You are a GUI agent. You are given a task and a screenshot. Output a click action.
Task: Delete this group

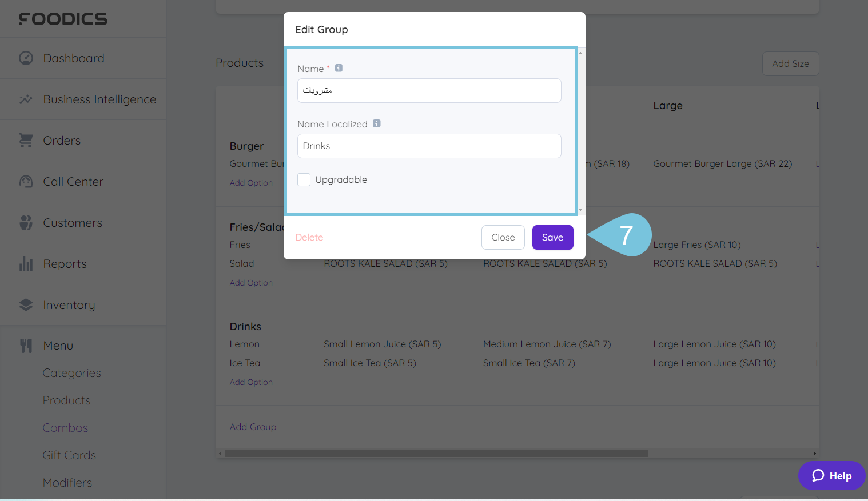tap(309, 237)
